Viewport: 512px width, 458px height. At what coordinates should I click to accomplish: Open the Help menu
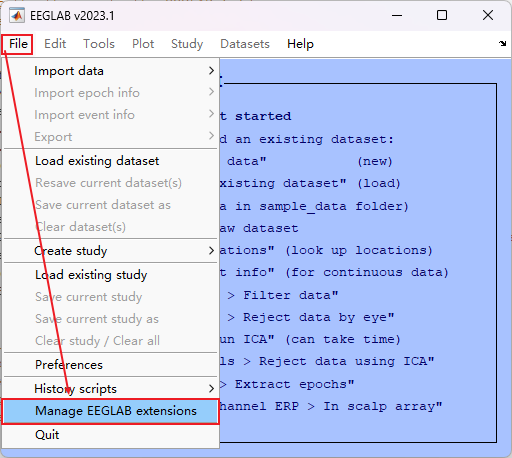click(300, 44)
